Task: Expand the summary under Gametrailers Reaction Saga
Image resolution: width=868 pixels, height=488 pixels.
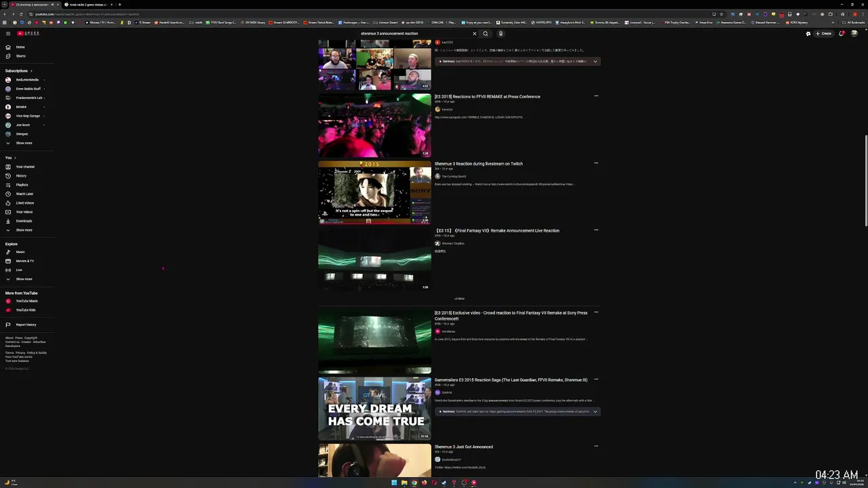Action: pos(595,411)
